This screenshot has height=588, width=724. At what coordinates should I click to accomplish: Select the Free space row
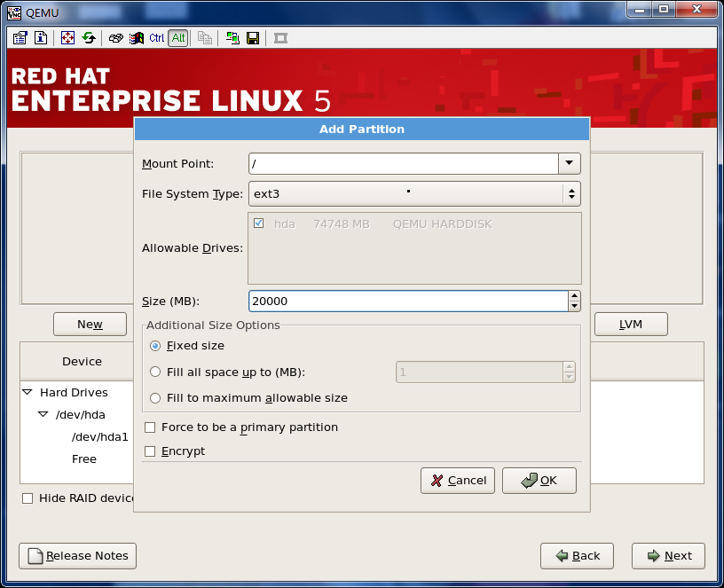coord(84,459)
